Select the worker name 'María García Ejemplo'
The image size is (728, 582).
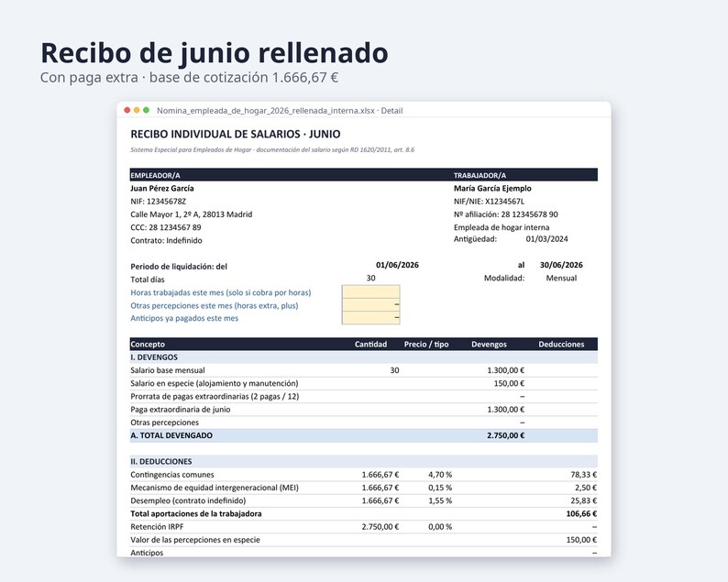492,189
